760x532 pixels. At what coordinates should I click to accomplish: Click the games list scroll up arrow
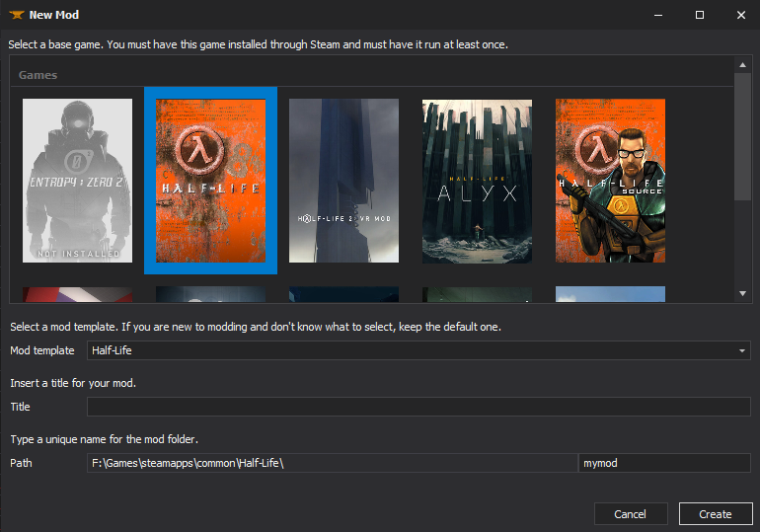click(x=742, y=65)
